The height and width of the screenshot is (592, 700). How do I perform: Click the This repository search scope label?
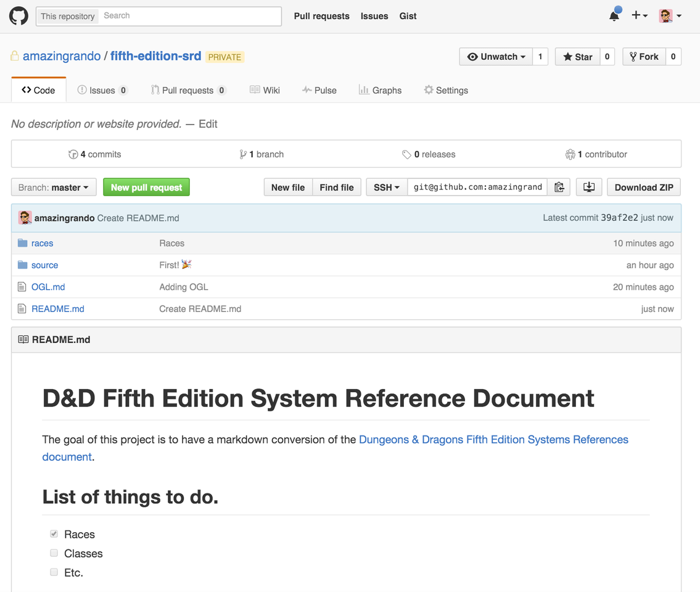pyautogui.click(x=68, y=17)
